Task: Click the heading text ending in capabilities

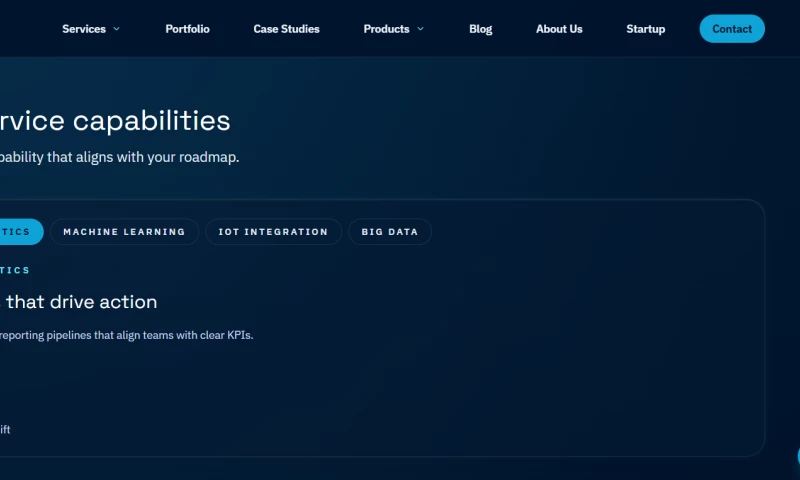Action: 115,121
